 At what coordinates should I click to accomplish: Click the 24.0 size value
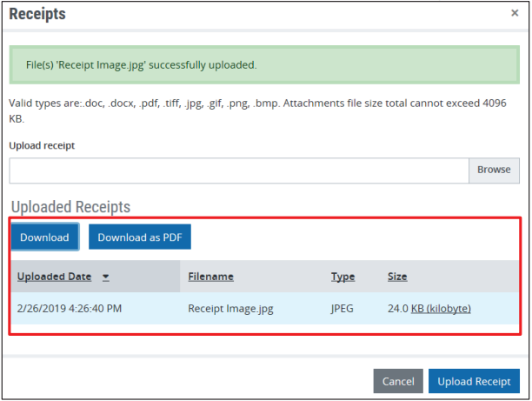pos(397,308)
